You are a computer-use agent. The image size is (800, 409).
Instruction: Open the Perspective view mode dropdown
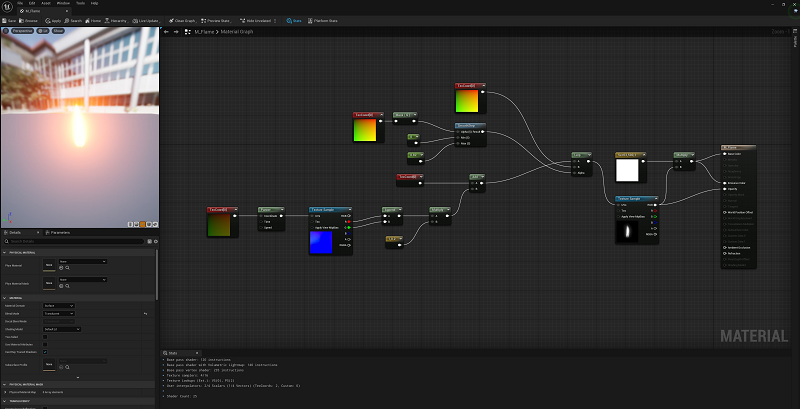coord(22,31)
